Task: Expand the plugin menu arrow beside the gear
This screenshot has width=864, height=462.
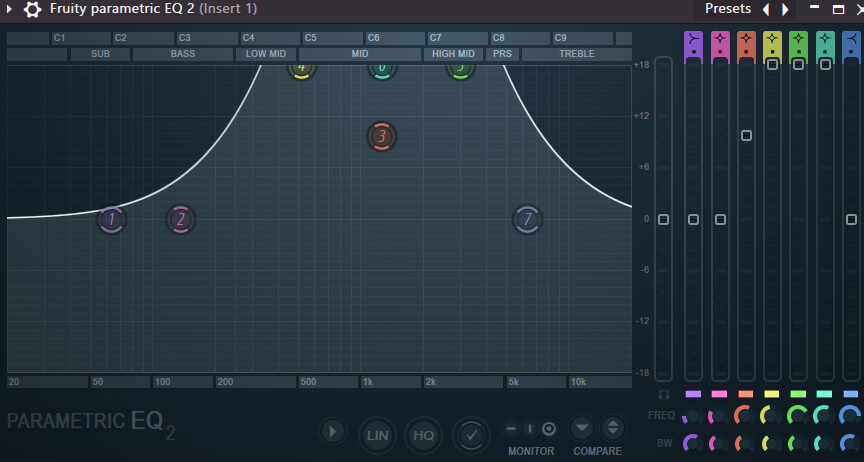Action: (x=9, y=9)
